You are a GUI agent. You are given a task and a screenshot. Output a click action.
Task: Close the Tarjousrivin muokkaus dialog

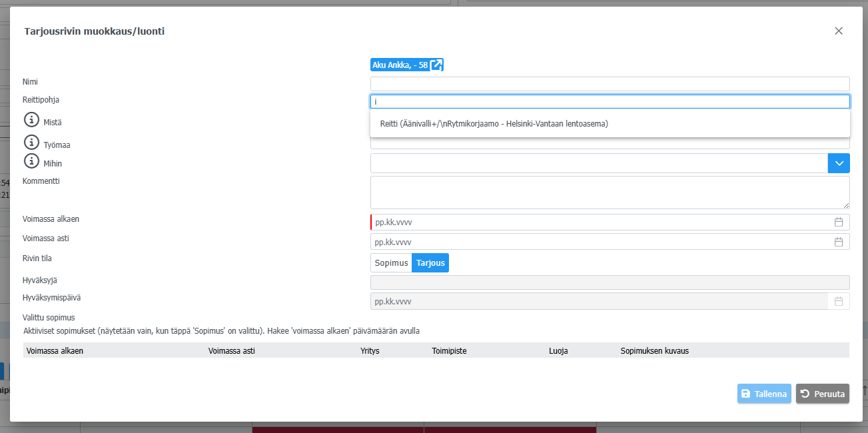tap(839, 31)
